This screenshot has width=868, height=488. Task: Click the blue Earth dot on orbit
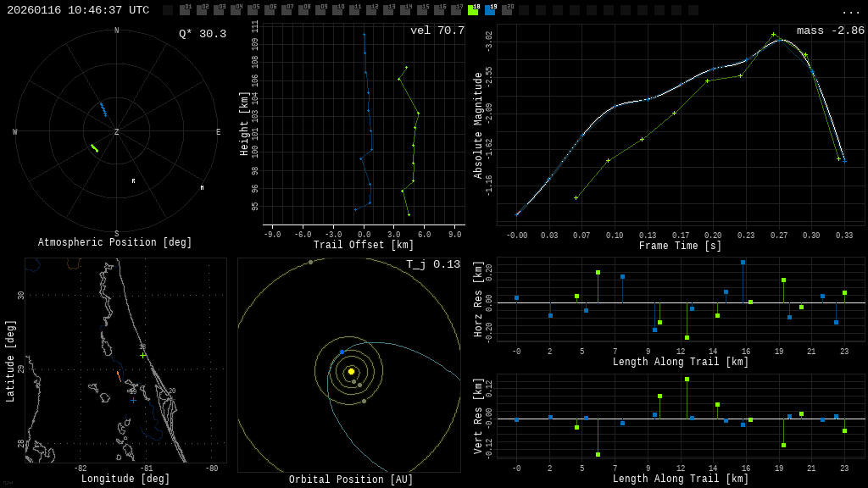pos(342,352)
